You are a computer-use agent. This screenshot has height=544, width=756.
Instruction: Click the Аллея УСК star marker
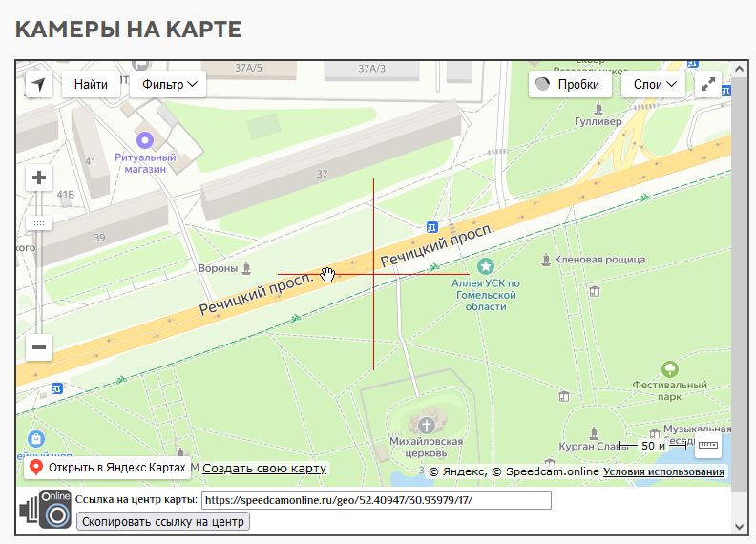pyautogui.click(x=486, y=265)
